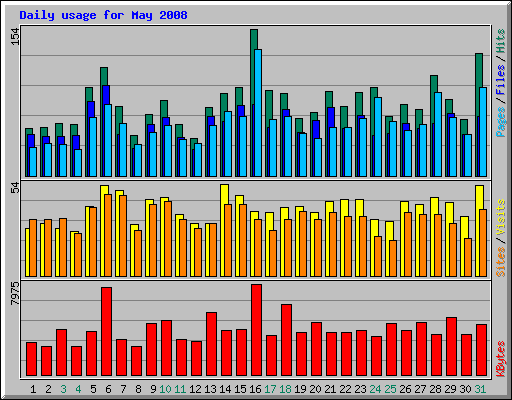Click the red KBytes bar for day 29

pyautogui.click(x=452, y=347)
